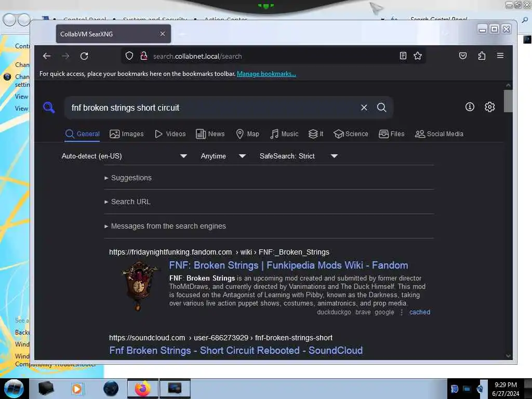Click the insecure connection padlock icon
The width and height of the screenshot is (532, 399).
pos(144,56)
